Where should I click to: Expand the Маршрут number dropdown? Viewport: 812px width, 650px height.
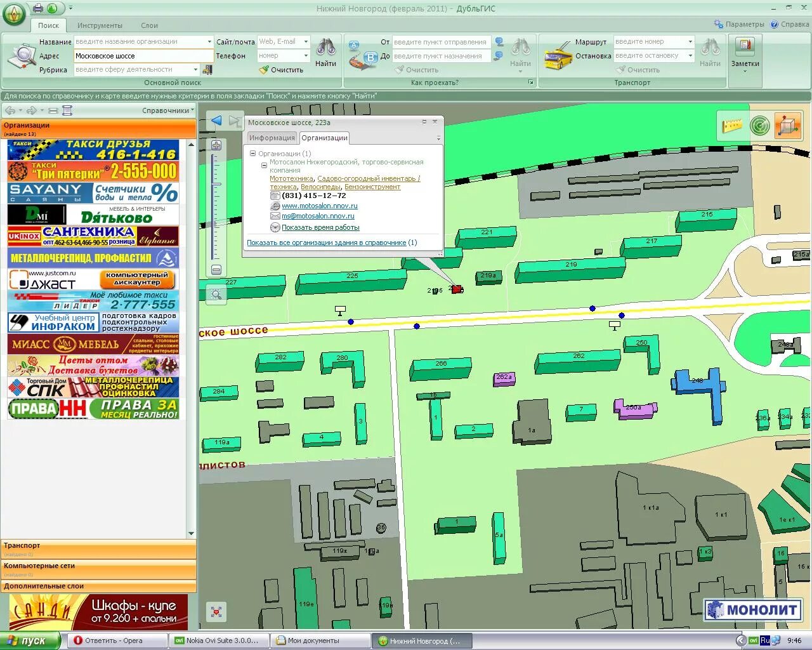[691, 42]
